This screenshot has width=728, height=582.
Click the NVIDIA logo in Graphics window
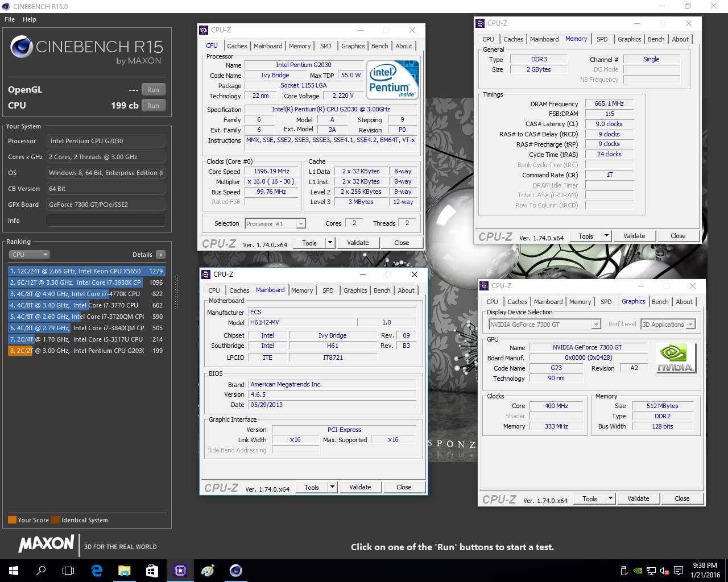pyautogui.click(x=676, y=358)
